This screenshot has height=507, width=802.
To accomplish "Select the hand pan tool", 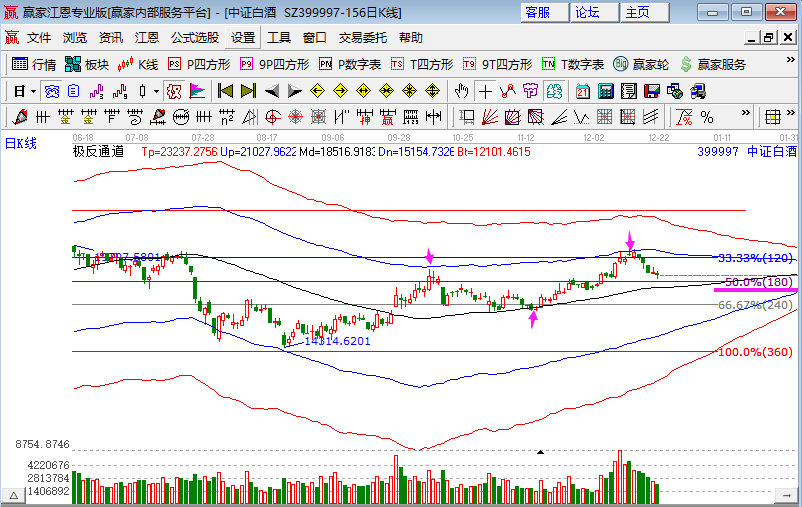I will pos(461,92).
